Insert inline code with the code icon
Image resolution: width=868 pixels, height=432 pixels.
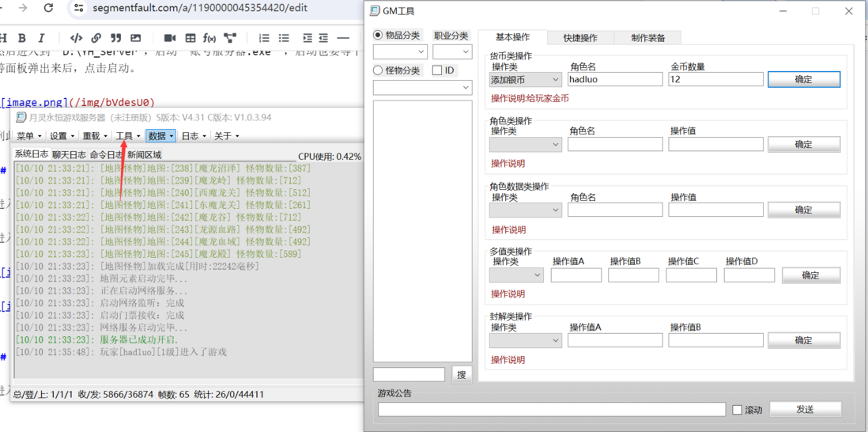tap(77, 38)
